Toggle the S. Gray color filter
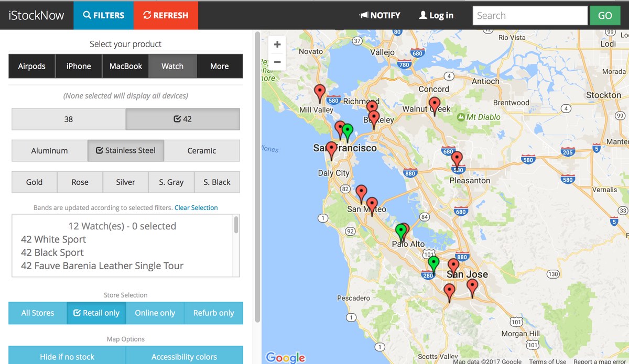The image size is (629, 364). 171,182
